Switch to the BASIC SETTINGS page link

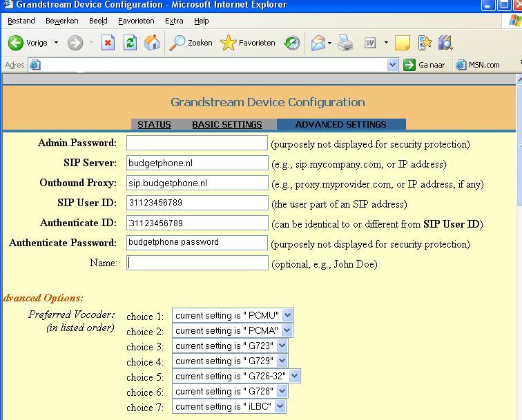227,124
